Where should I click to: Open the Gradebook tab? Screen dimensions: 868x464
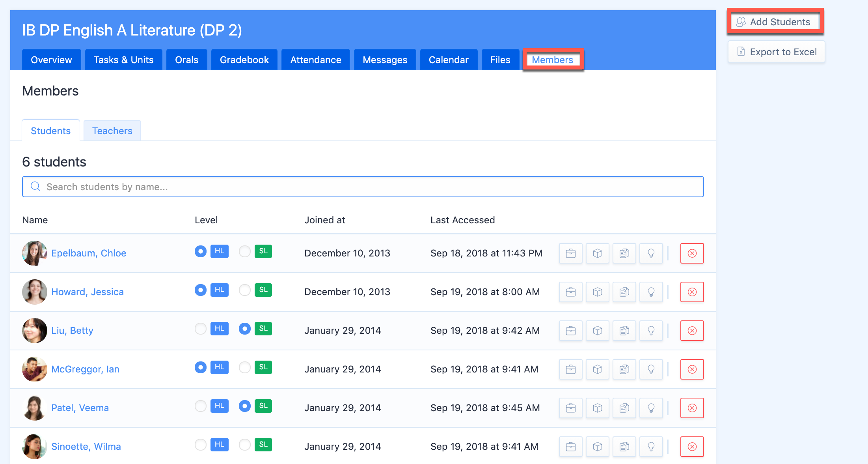coord(244,60)
